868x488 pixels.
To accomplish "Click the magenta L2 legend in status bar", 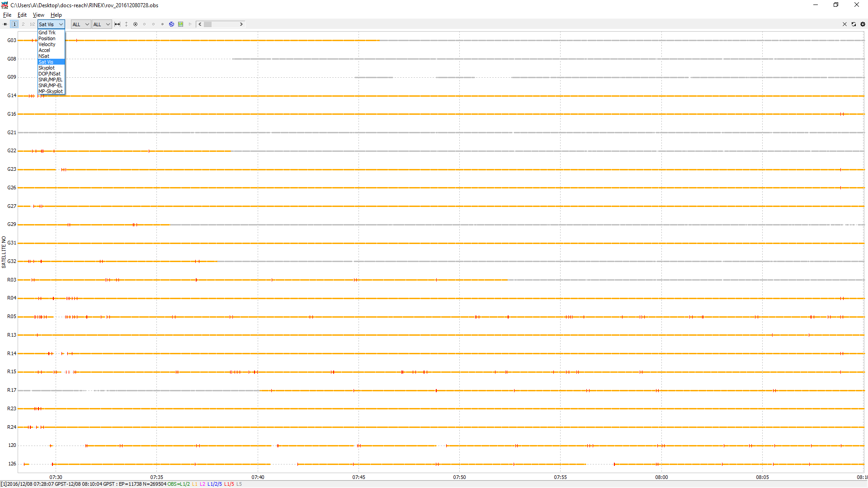I will [203, 484].
